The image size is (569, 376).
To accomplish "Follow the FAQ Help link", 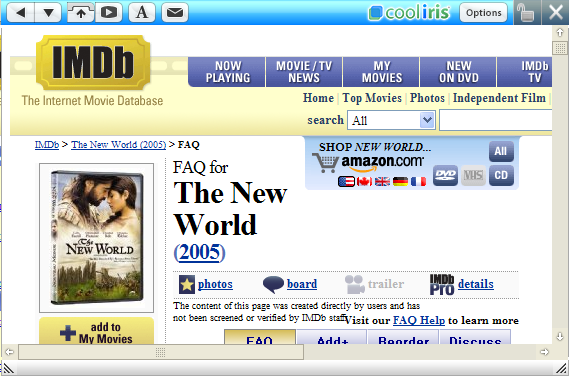I will (x=419, y=320).
